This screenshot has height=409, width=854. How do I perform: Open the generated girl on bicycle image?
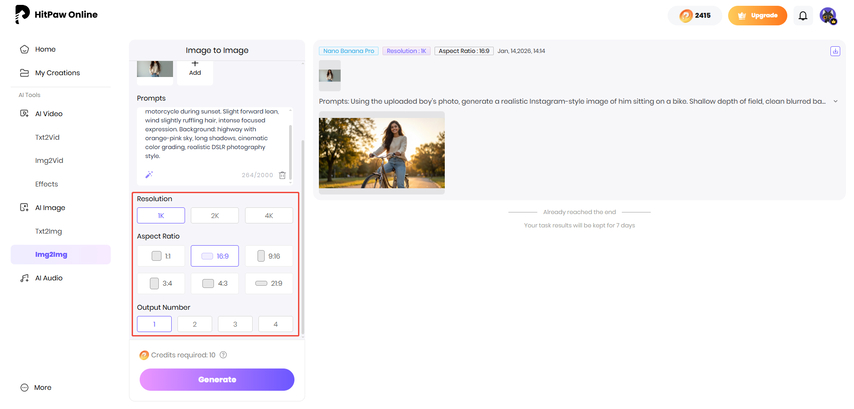tap(381, 151)
